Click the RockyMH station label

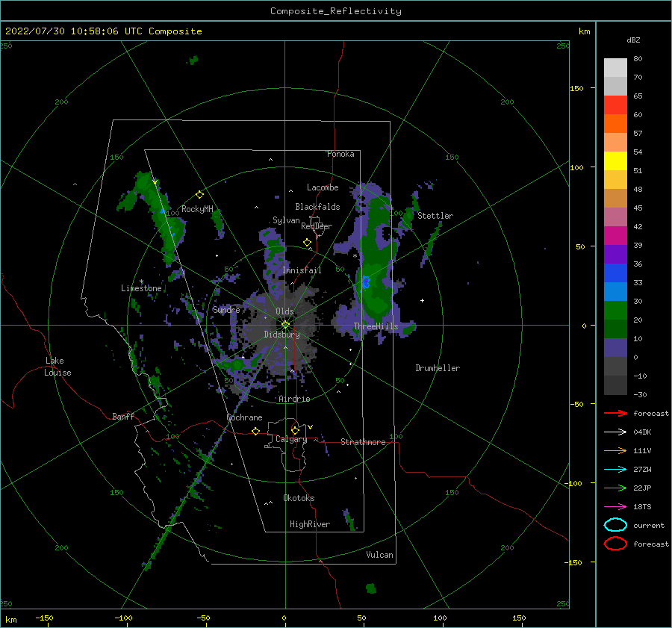click(x=197, y=209)
